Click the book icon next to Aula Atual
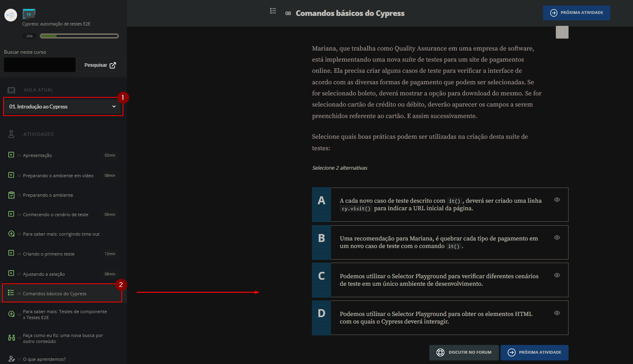633x364 pixels. pyautogui.click(x=12, y=90)
